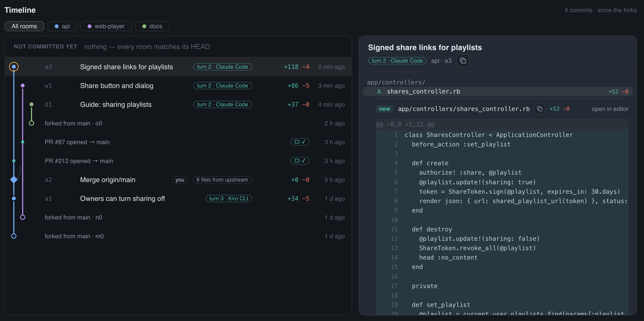Viewport: 644px width, 321px height.
Task: Click turn 2 Claude Code badge on w1 row
Action: point(222,86)
